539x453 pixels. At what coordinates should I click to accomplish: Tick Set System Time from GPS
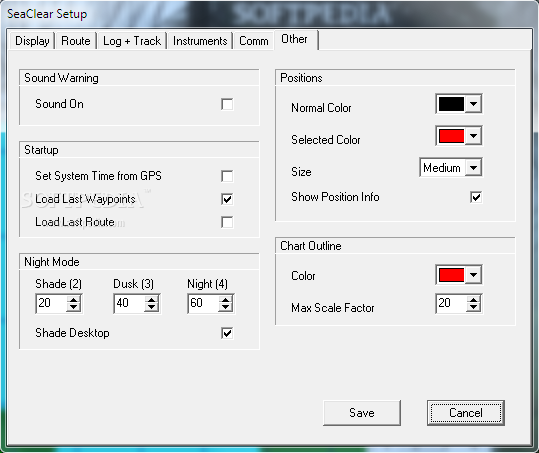[x=227, y=176]
